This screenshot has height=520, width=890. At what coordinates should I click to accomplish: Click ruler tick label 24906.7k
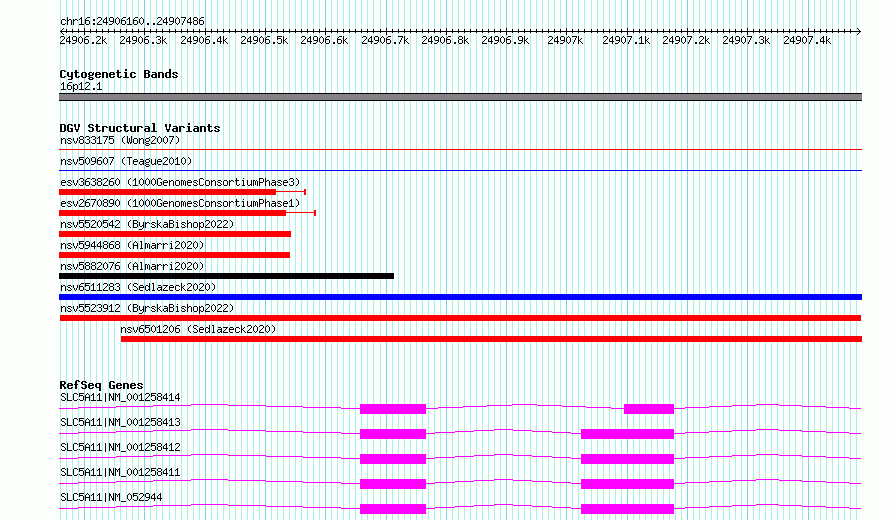point(385,40)
